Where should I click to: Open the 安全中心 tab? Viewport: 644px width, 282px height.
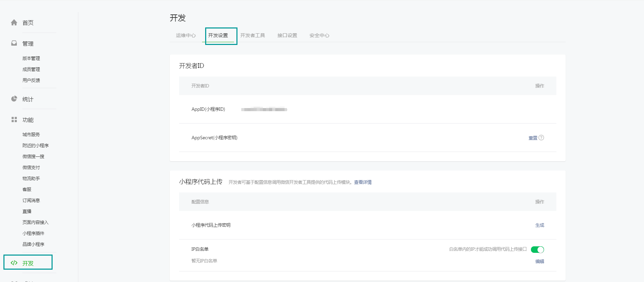click(319, 35)
